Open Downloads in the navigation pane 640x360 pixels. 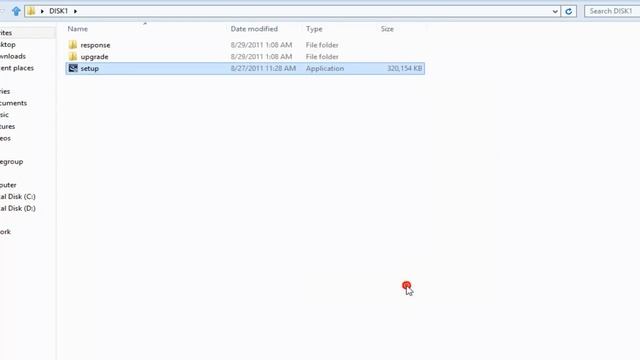point(13,56)
